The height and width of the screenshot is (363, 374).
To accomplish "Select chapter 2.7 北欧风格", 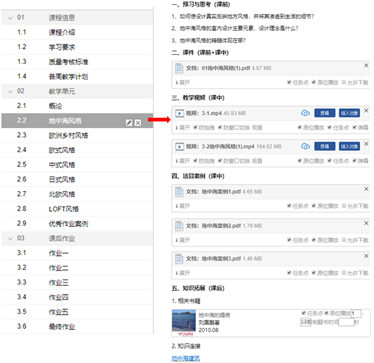I will tap(77, 194).
